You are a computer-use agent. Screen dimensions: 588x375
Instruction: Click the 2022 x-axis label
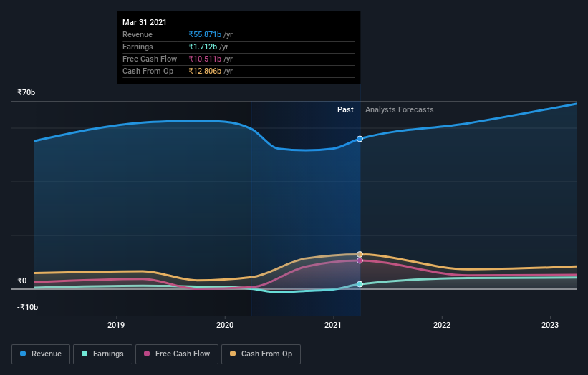(442, 325)
